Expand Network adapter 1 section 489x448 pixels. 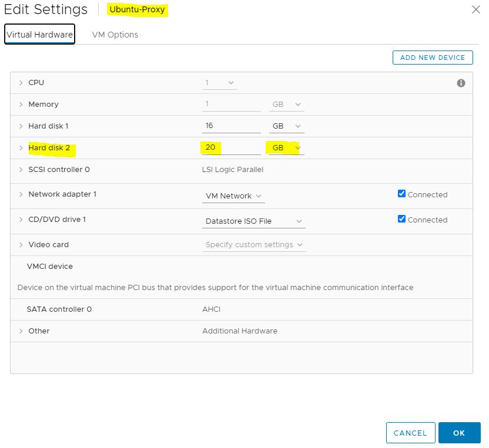[21, 194]
